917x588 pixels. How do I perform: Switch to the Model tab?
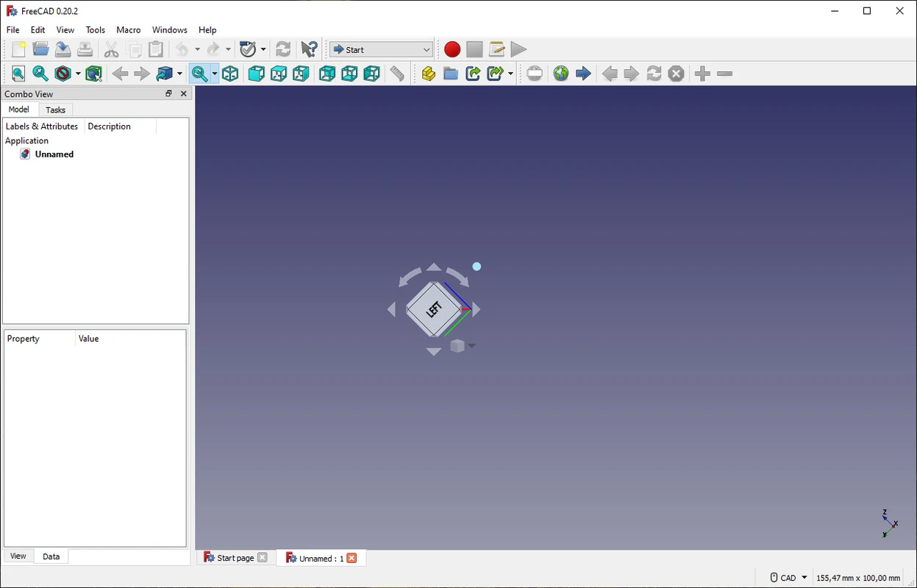[x=19, y=110]
